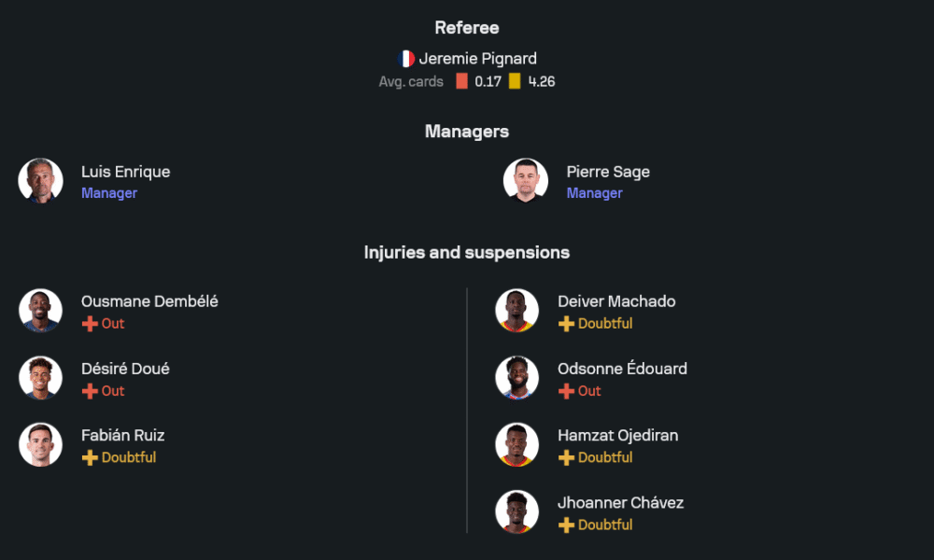
Task: Click the yellow card icon in Avg. cards
Action: point(515,81)
